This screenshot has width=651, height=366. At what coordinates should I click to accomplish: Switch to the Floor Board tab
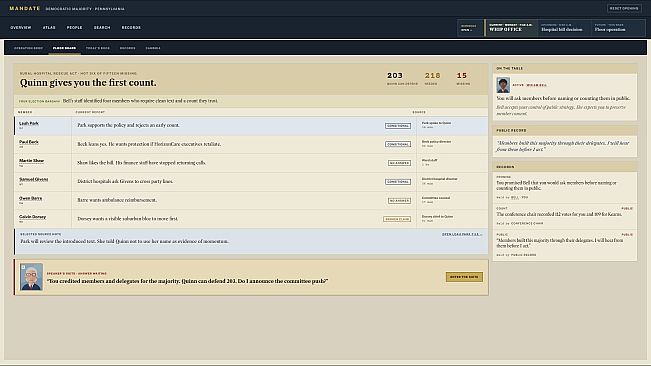64,48
